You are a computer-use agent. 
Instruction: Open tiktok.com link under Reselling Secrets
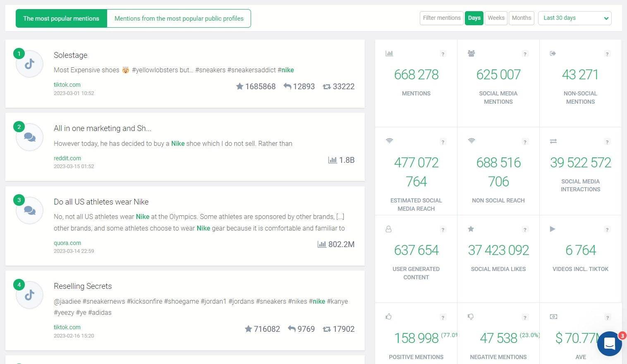click(67, 327)
